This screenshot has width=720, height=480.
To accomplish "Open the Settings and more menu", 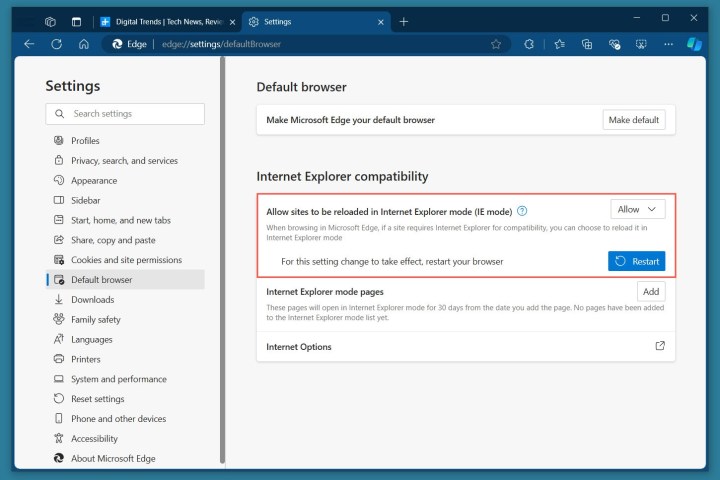I will pyautogui.click(x=667, y=44).
